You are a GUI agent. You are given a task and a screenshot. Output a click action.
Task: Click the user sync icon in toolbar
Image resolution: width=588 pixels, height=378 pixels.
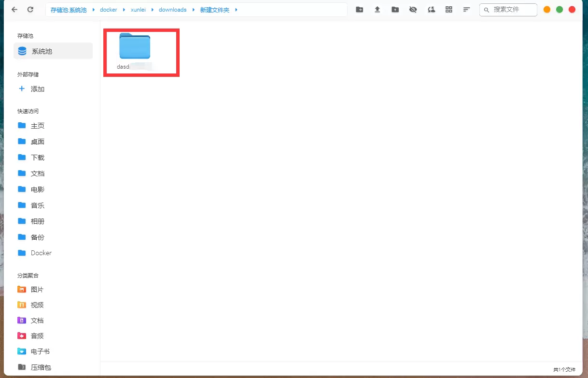pos(431,10)
